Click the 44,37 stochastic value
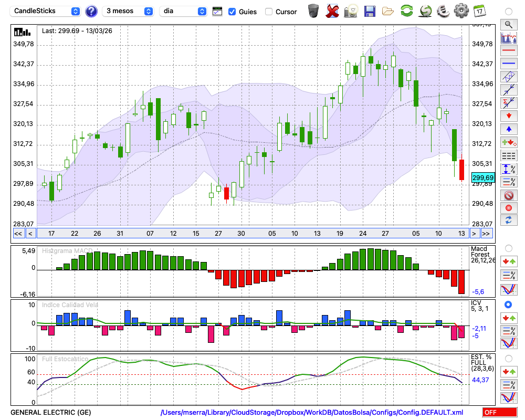525x420 pixels. coord(480,380)
